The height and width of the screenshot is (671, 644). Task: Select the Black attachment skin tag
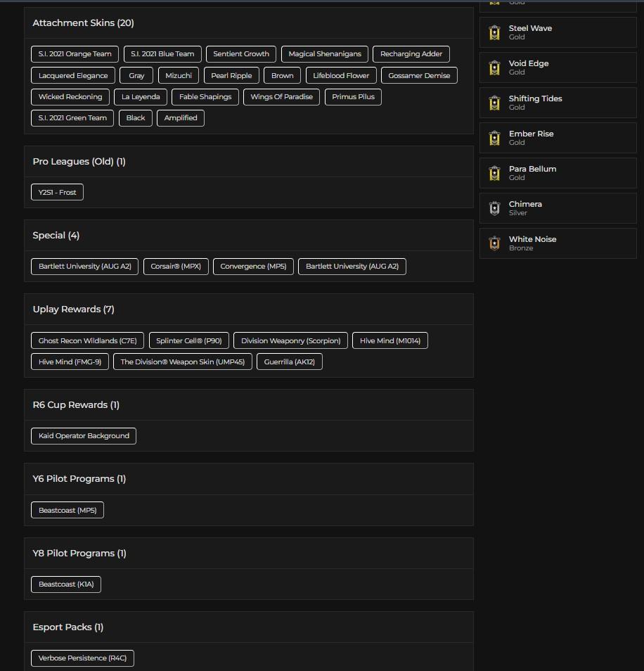pos(136,117)
